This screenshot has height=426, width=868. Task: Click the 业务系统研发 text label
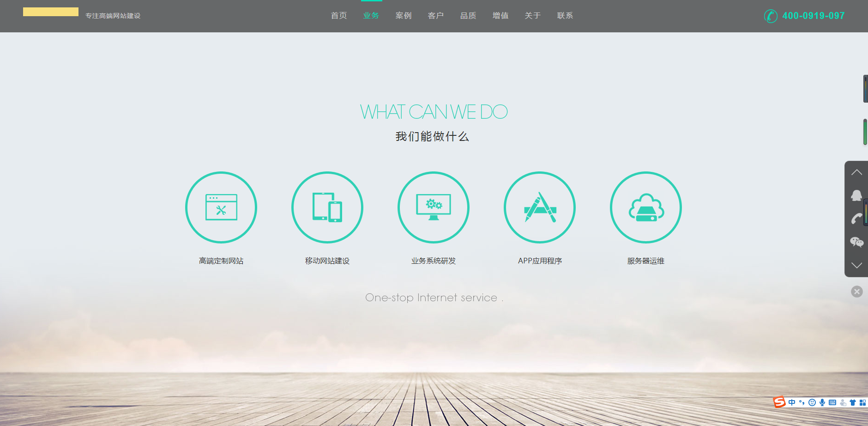click(434, 261)
